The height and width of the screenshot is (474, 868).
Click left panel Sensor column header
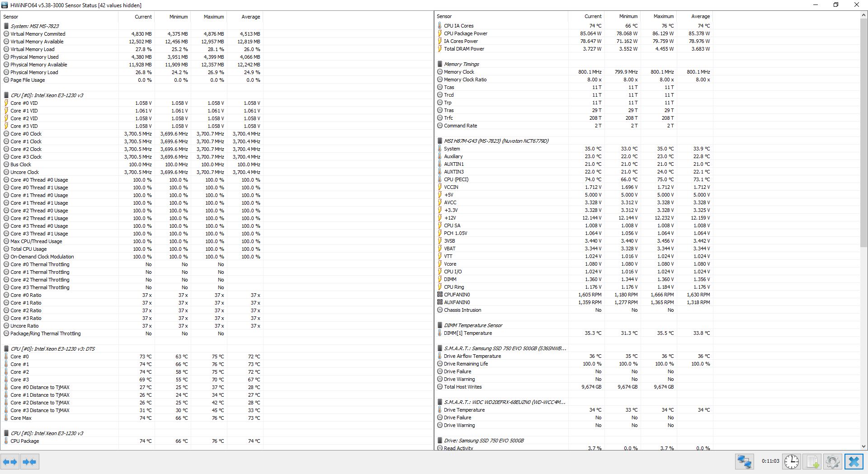pyautogui.click(x=59, y=17)
